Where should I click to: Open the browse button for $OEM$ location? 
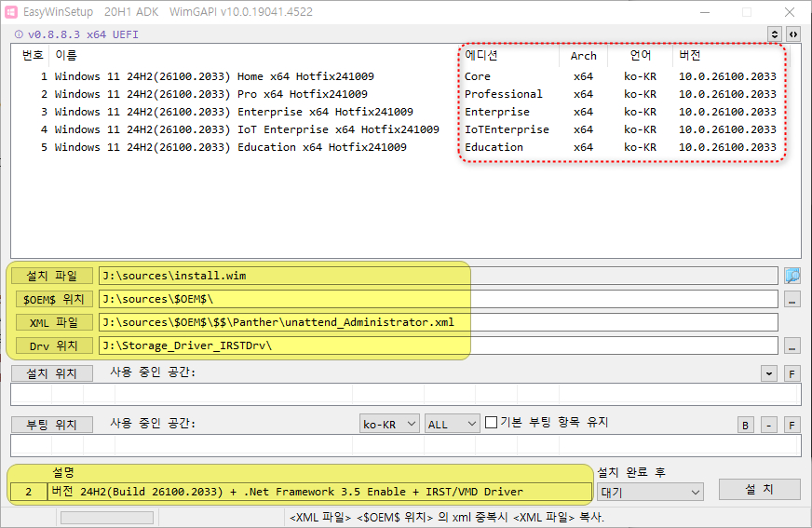[792, 299]
